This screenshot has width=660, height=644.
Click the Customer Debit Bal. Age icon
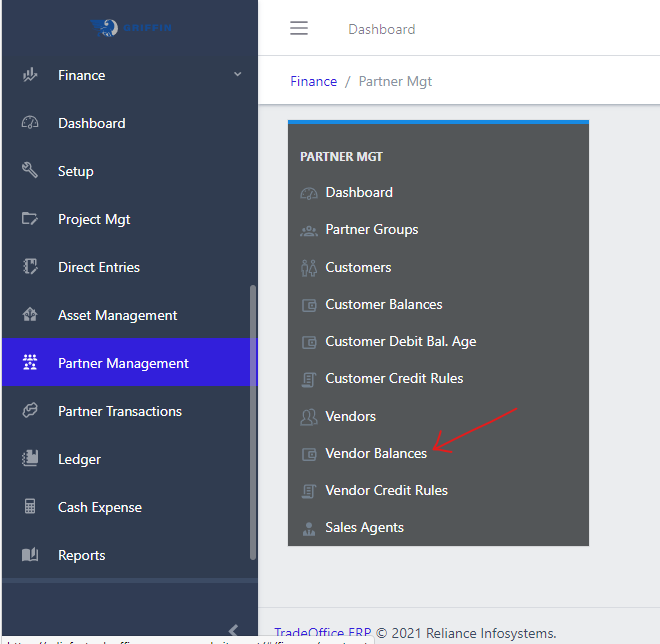[x=309, y=342]
